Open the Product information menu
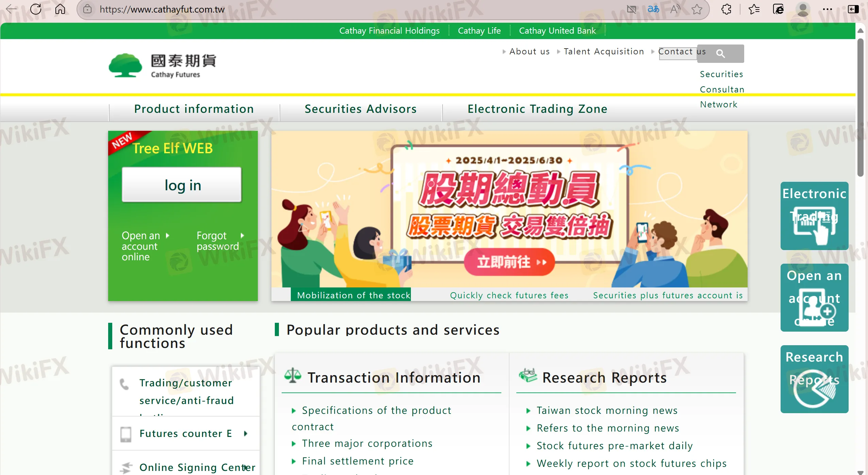This screenshot has height=475, width=868. click(x=194, y=109)
